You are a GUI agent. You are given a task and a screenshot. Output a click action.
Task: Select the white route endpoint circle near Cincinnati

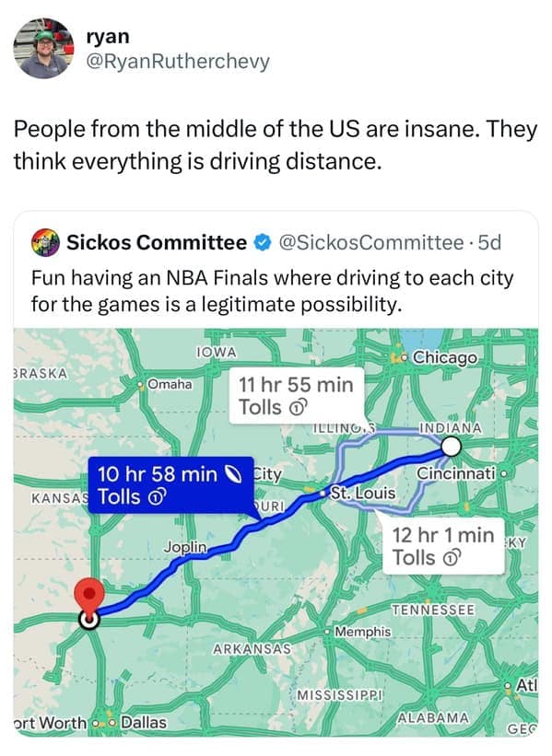click(x=451, y=445)
